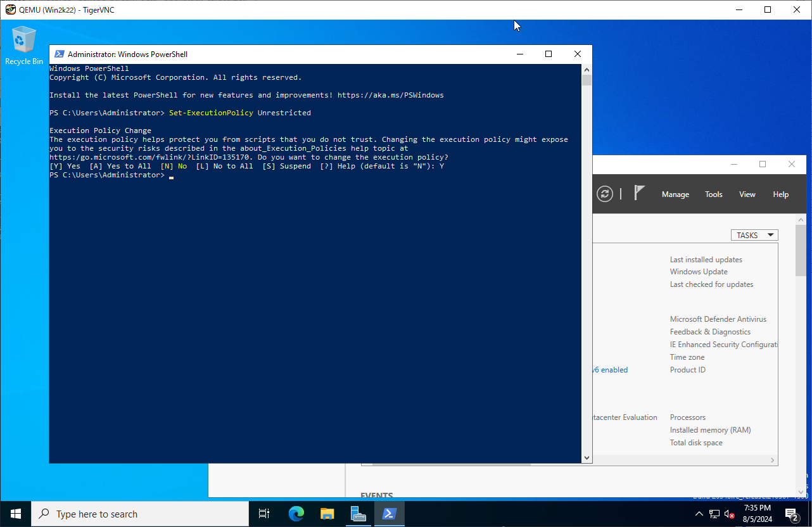Click the 'Installed memory (RAM)' label

711,430
